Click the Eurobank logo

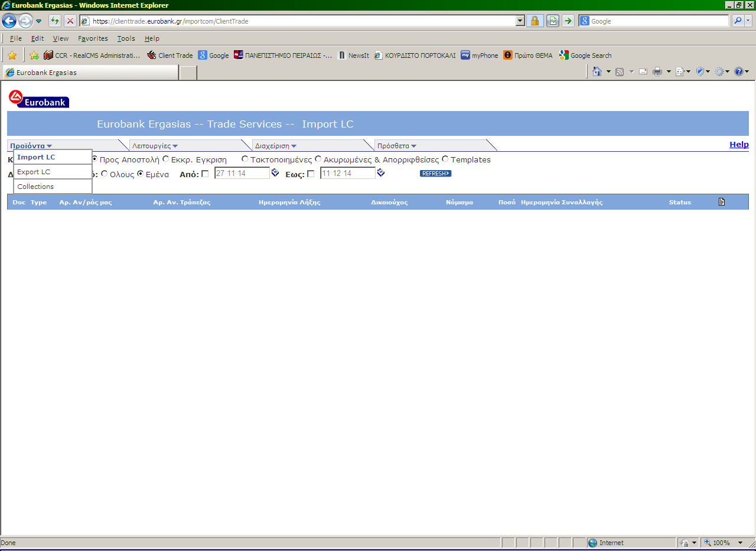coord(39,99)
